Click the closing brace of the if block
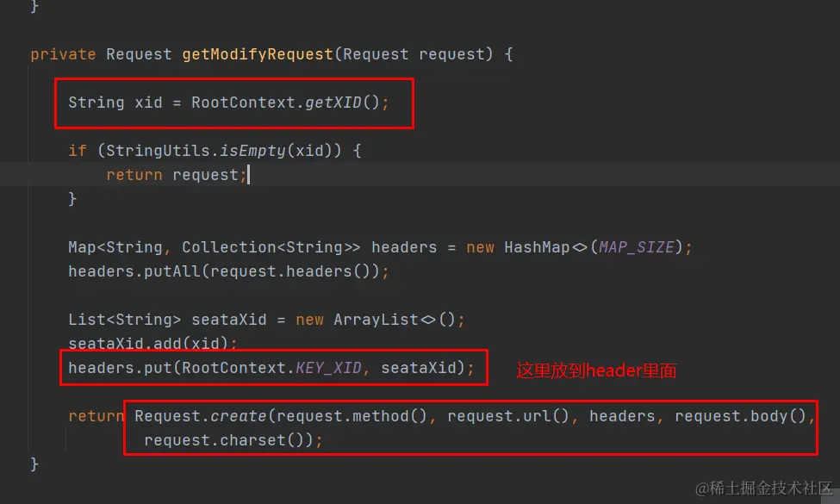Screen dimensions: 840x504 (x=72, y=199)
